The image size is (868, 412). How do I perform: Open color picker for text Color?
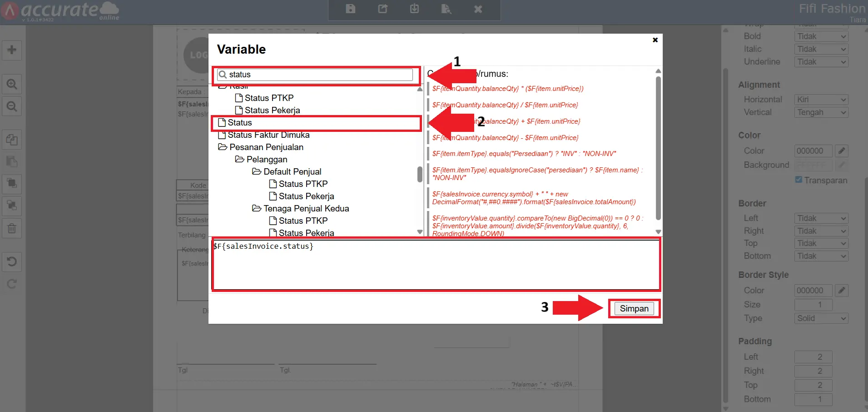[x=842, y=151]
